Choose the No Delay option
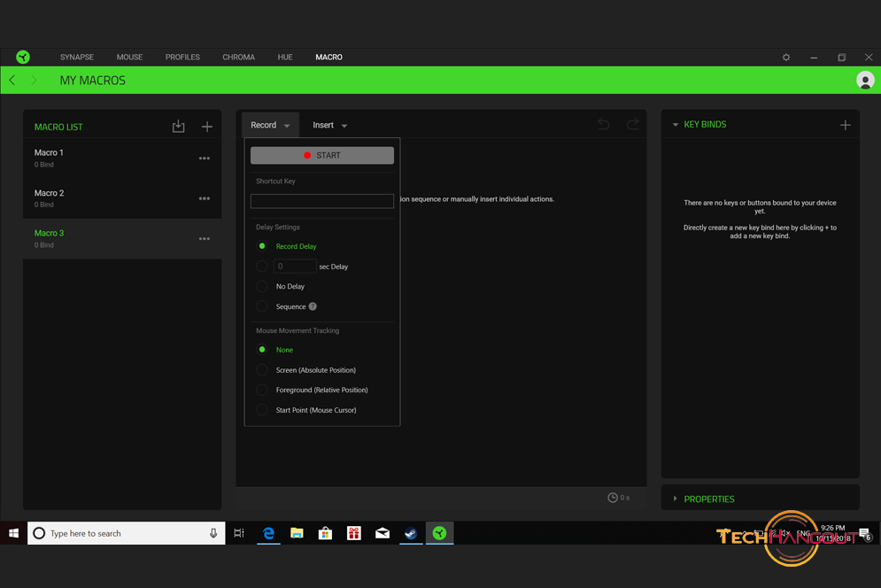The width and height of the screenshot is (881, 588). (x=262, y=286)
